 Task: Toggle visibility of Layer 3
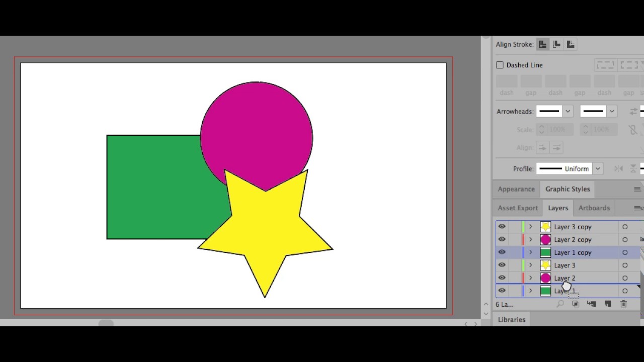point(502,265)
